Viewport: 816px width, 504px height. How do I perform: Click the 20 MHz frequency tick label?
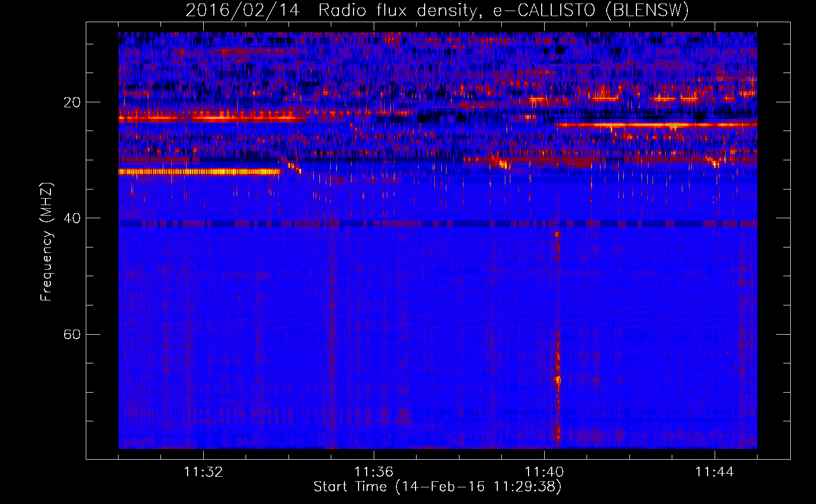pyautogui.click(x=72, y=103)
